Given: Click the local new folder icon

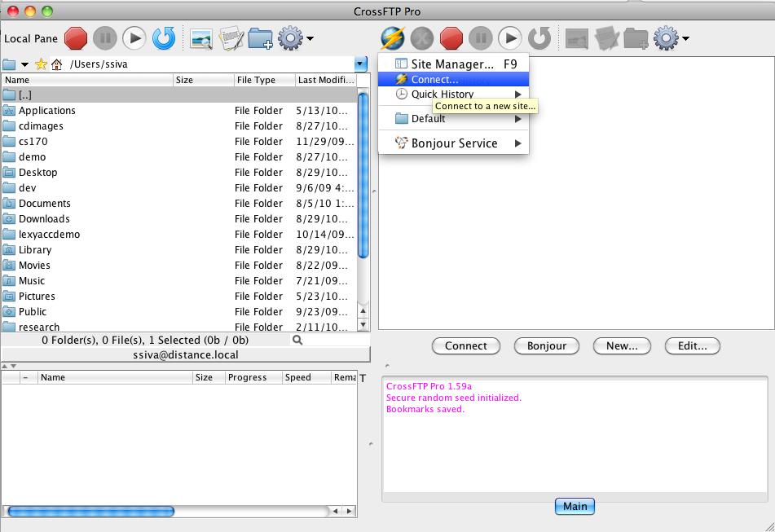Looking at the screenshot, I should (261, 38).
